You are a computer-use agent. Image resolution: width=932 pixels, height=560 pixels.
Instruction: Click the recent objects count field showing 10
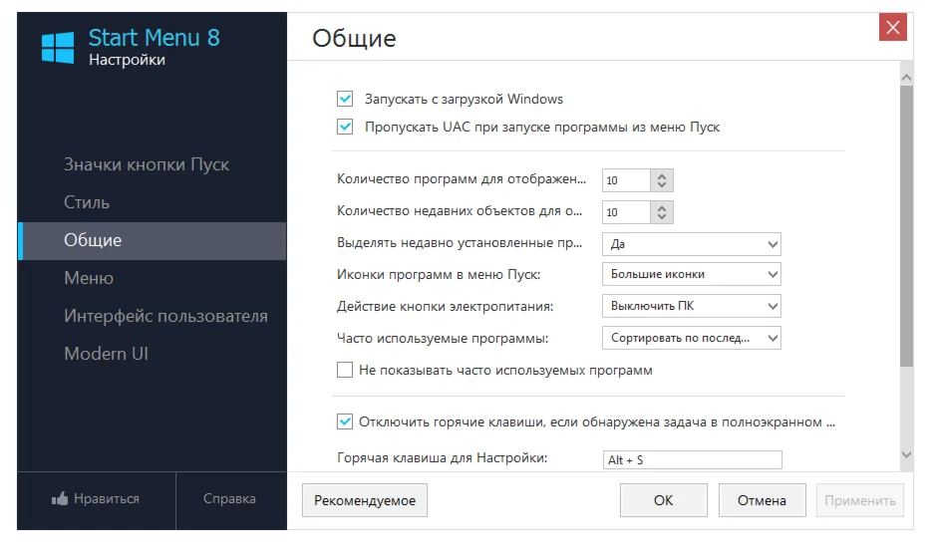pyautogui.click(x=627, y=213)
